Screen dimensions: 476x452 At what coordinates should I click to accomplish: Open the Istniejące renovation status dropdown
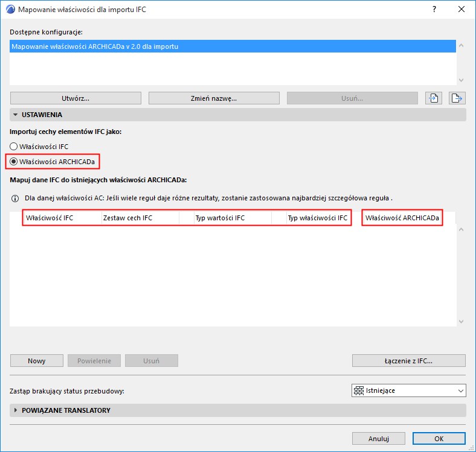click(x=408, y=390)
